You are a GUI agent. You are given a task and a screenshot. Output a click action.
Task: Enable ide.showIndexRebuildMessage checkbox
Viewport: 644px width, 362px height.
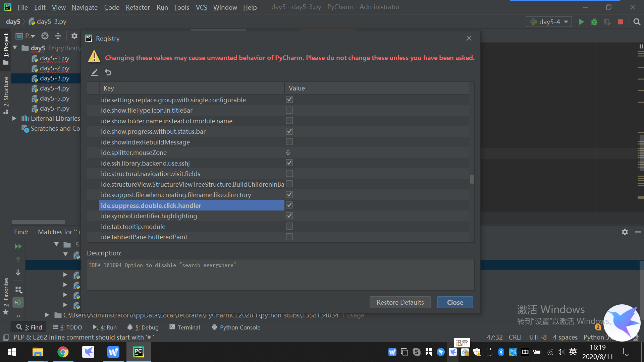[x=289, y=142]
